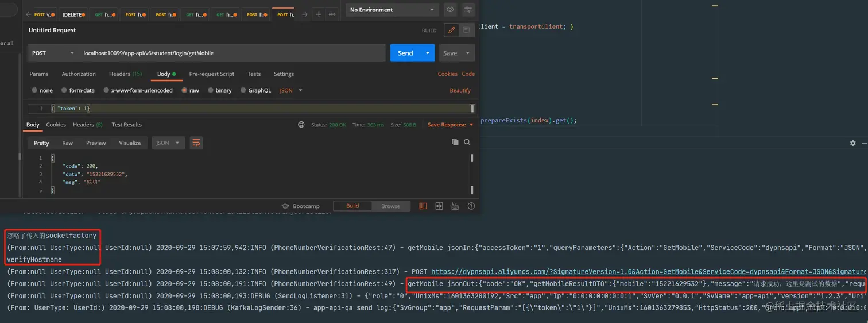Select the none body type radio

34,90
